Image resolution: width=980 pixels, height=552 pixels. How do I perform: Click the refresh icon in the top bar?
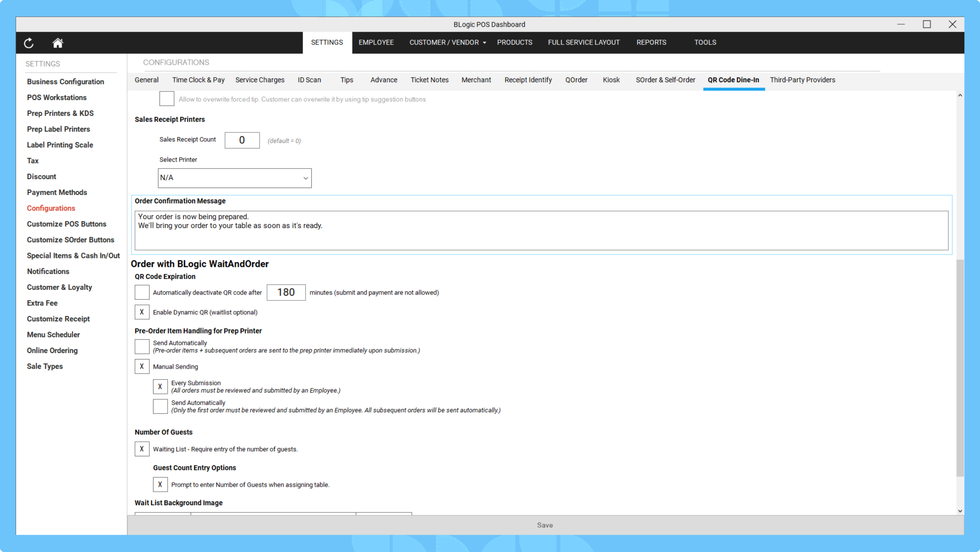(29, 43)
